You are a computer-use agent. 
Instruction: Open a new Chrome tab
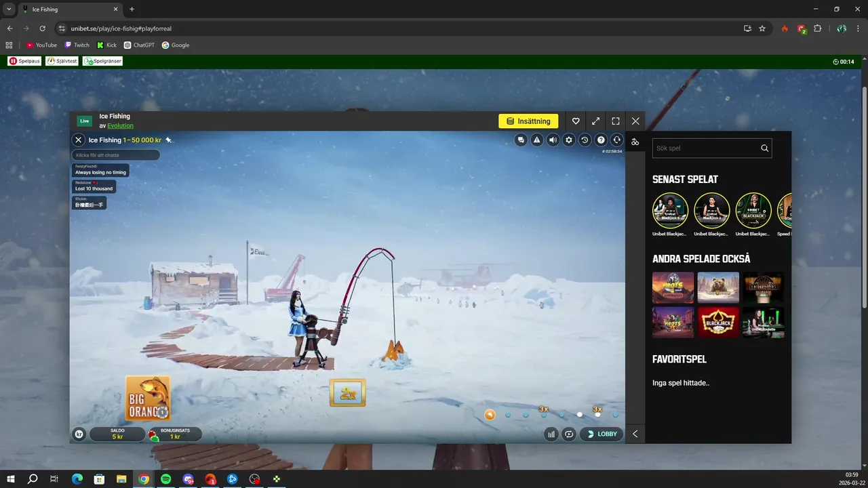(132, 9)
